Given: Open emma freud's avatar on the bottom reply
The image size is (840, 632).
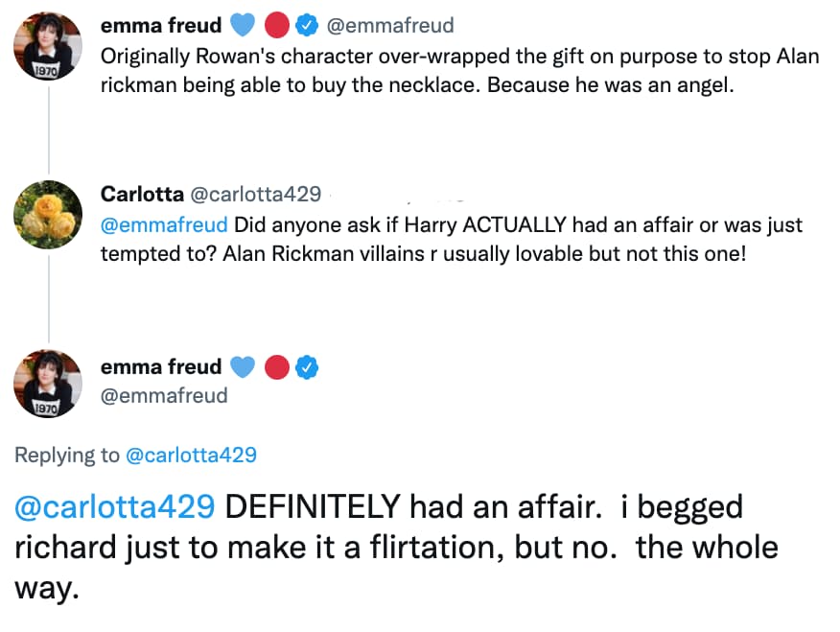Looking at the screenshot, I should [x=48, y=384].
